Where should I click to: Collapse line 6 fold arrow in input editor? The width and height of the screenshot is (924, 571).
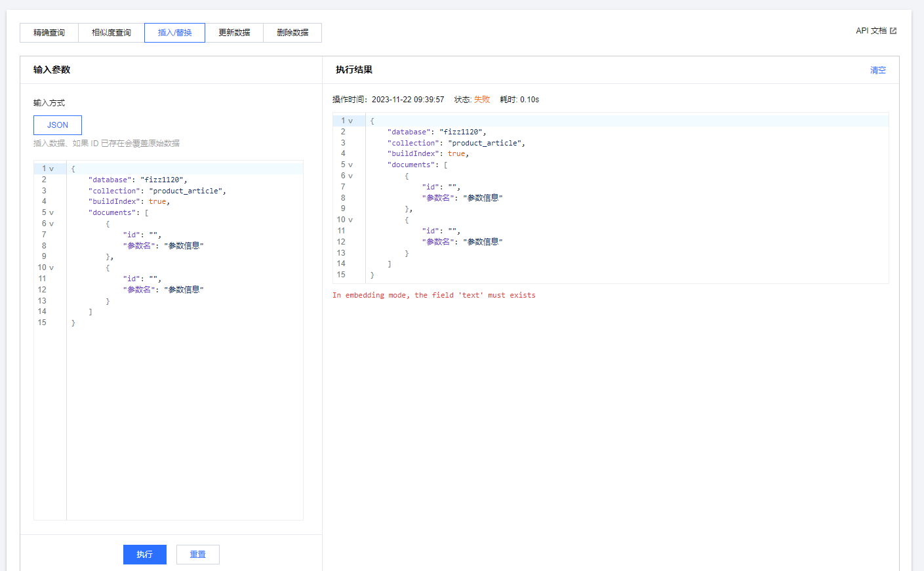pyautogui.click(x=52, y=224)
